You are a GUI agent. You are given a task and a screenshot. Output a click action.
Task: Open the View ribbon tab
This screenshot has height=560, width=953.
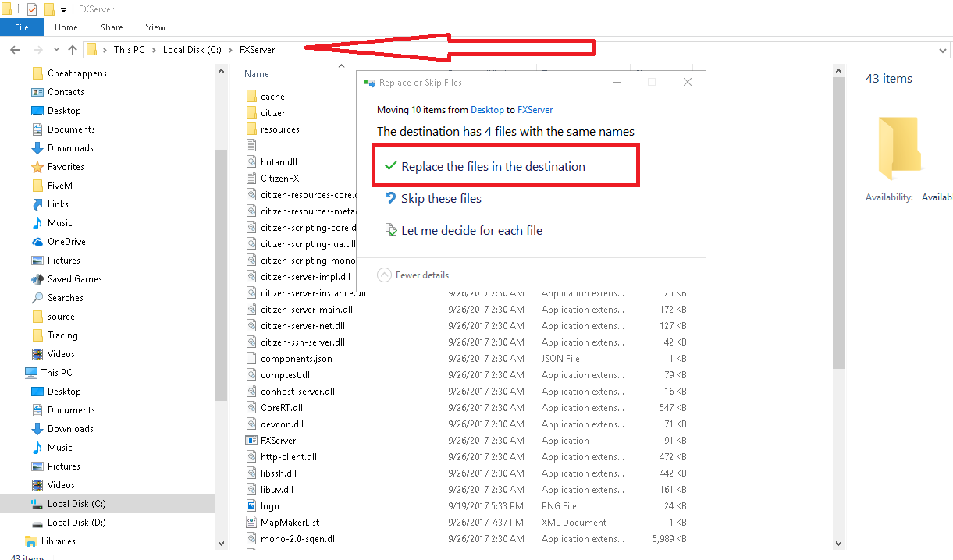point(155,27)
